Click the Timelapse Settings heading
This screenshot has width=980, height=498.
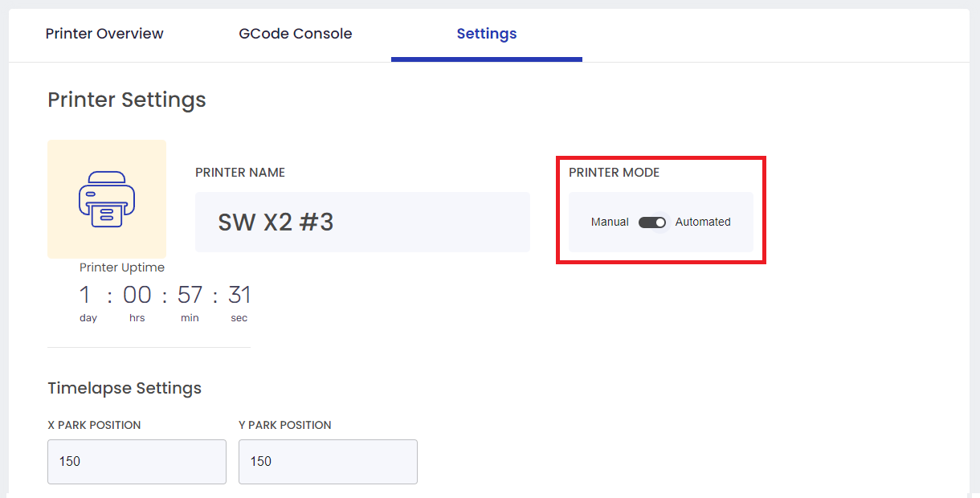(125, 388)
